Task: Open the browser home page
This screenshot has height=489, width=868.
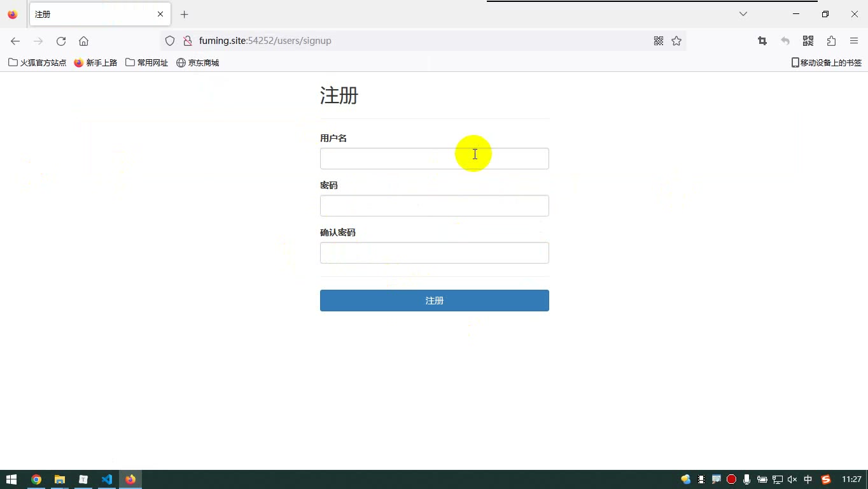Action: [x=83, y=41]
